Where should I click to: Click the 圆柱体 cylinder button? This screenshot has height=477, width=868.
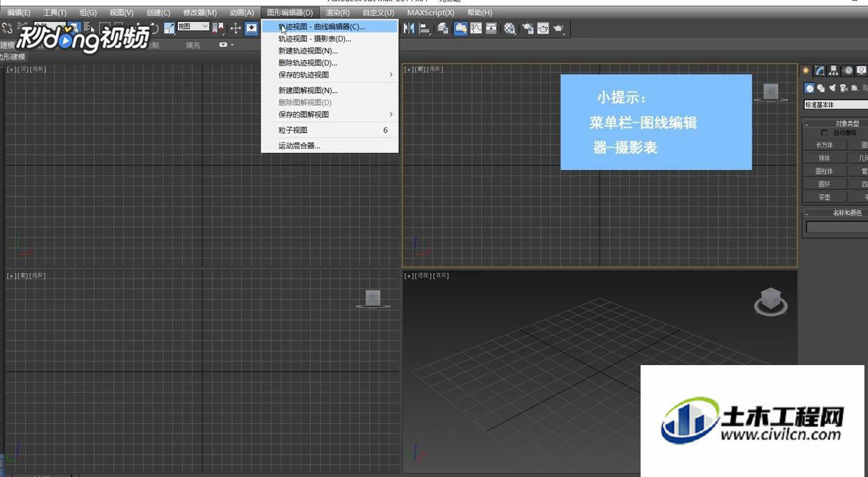click(x=825, y=171)
